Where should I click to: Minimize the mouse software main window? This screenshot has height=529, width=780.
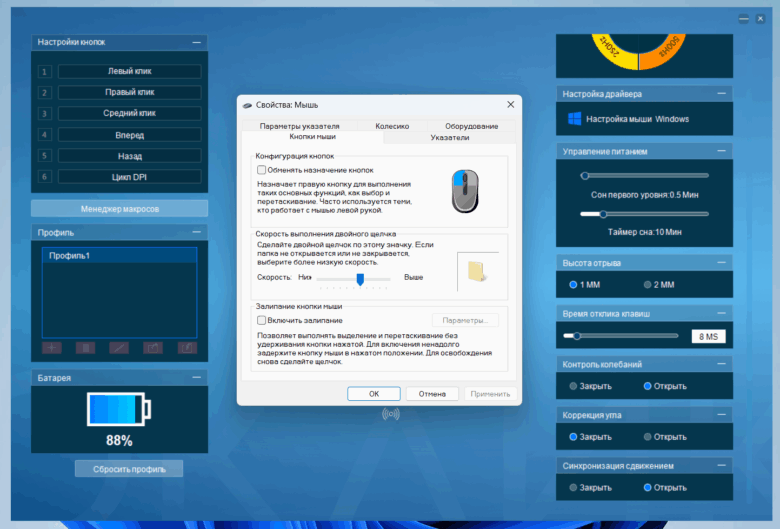coord(744,19)
